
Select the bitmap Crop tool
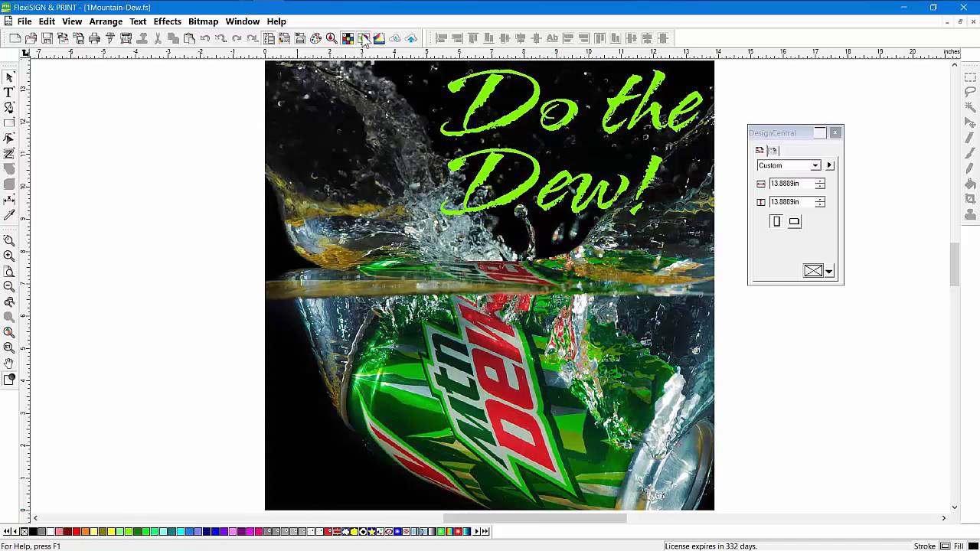point(970,199)
